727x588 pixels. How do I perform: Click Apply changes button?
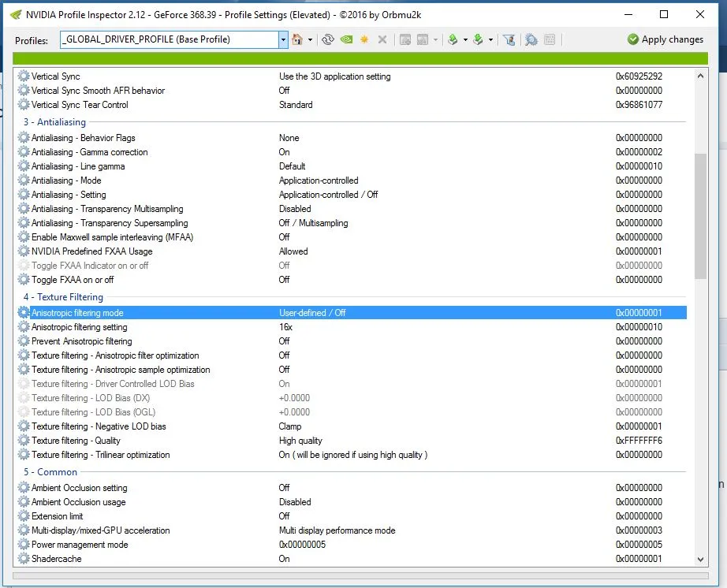click(665, 39)
